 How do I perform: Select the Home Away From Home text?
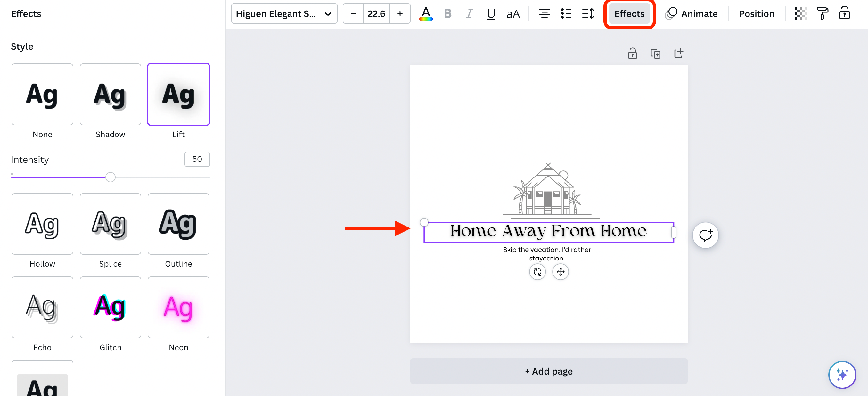click(548, 232)
